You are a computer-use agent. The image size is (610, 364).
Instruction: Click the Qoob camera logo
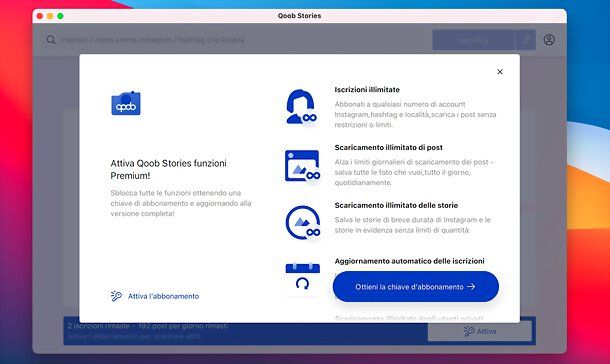(126, 103)
